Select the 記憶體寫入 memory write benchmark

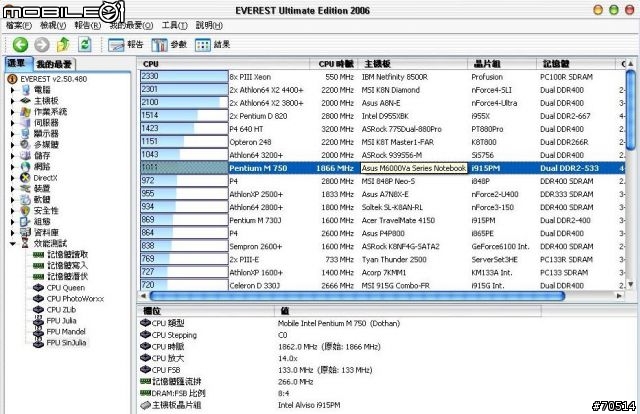pyautogui.click(x=61, y=266)
